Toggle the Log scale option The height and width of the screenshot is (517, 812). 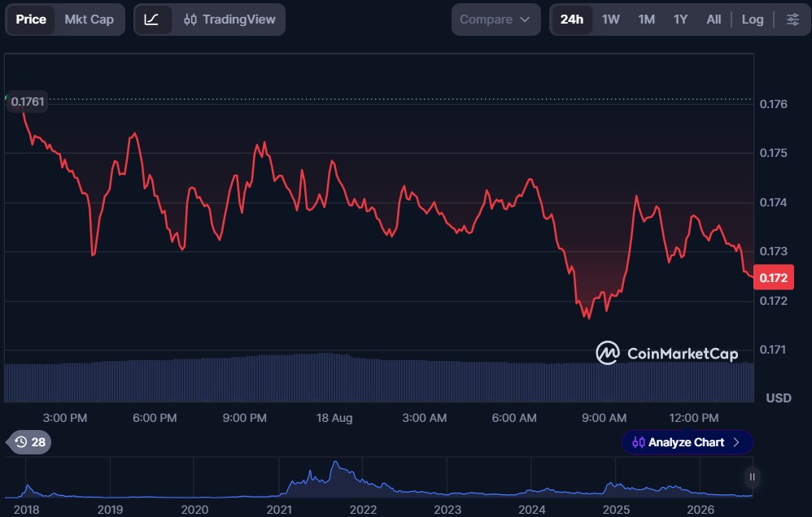pyautogui.click(x=753, y=20)
